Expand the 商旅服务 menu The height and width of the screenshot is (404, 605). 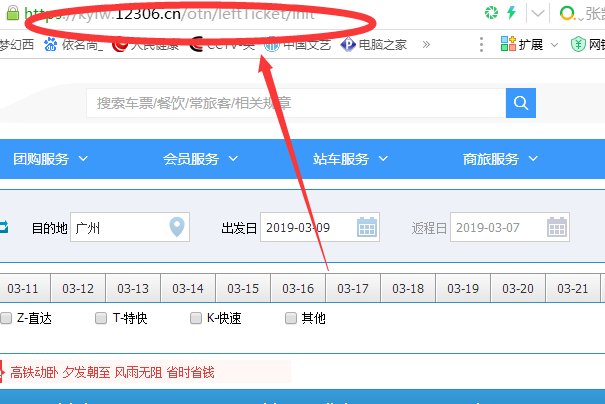(x=500, y=159)
